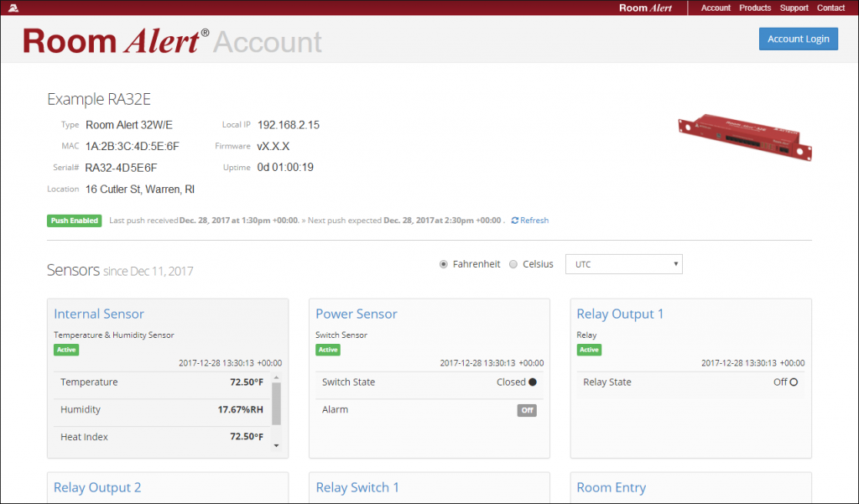Toggle the Power Sensor Alarm Off switch
The height and width of the screenshot is (504, 859).
click(x=526, y=410)
